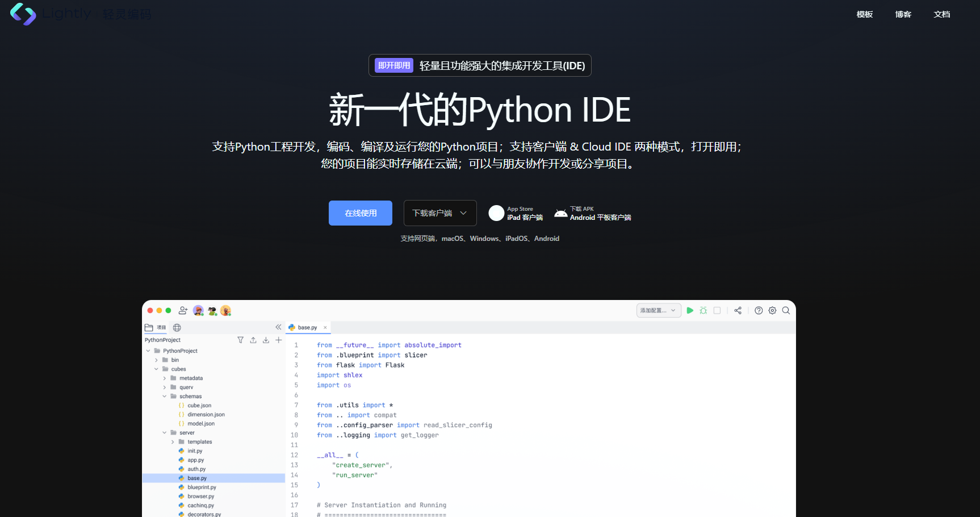Filter the file tree with the funnel icon
The height and width of the screenshot is (517, 980).
click(240, 339)
